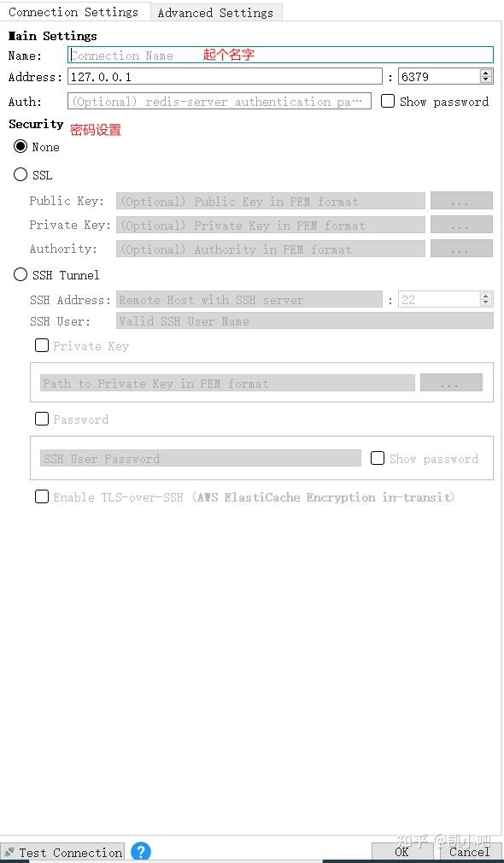
Task: Dismiss the dialog with the Cancel button
Action: (x=471, y=851)
